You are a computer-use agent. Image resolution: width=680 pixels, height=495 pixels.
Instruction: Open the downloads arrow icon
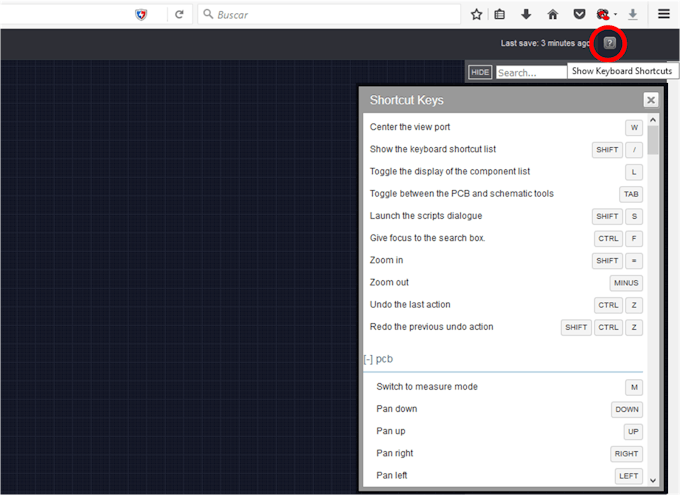click(526, 15)
